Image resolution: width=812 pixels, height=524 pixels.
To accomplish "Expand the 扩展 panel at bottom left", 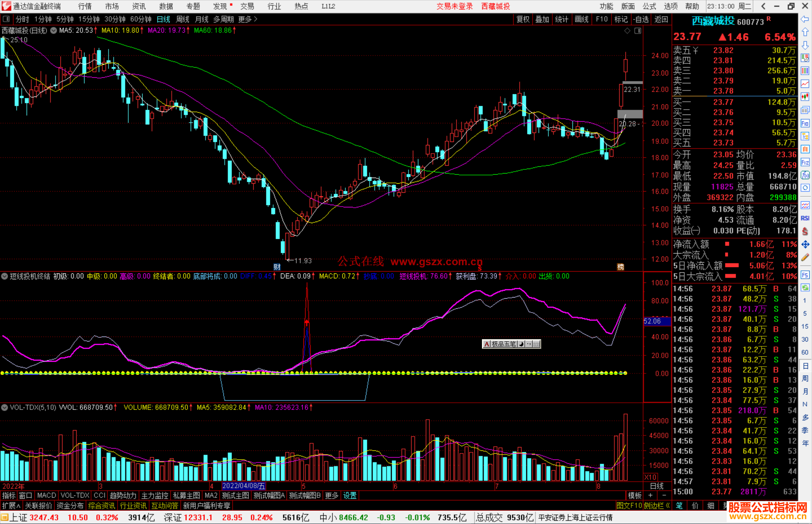I will coord(11,506).
